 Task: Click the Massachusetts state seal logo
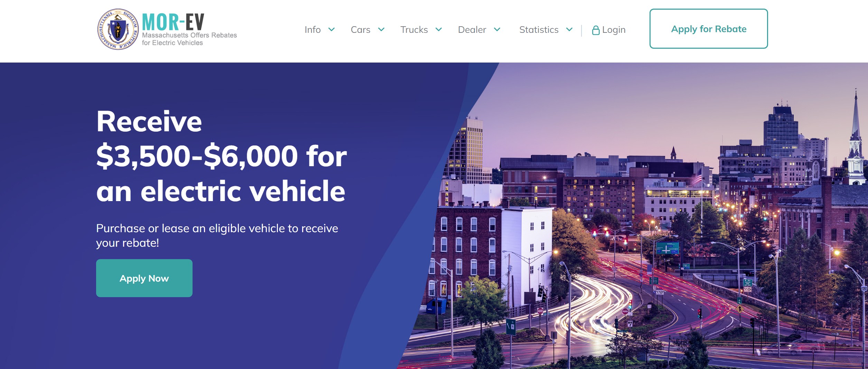118,29
